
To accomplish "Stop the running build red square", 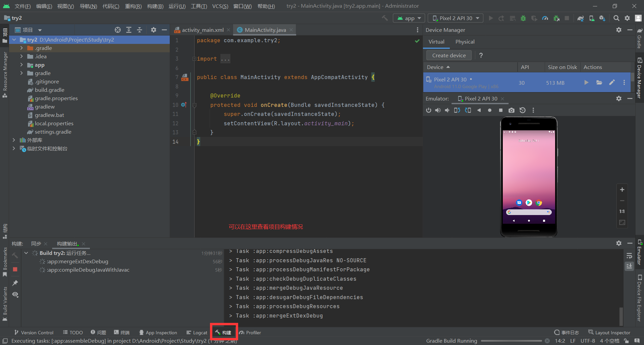I will click(15, 269).
